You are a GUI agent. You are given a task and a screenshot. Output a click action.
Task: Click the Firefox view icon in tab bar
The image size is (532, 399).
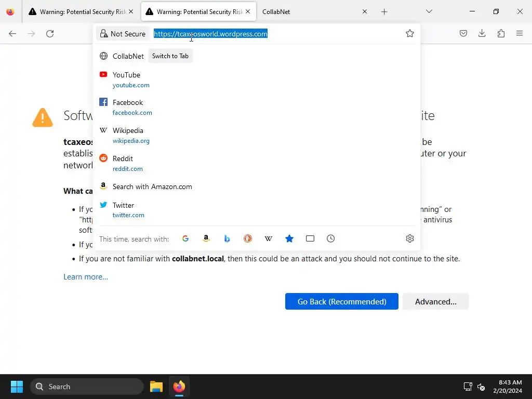[x=10, y=12]
